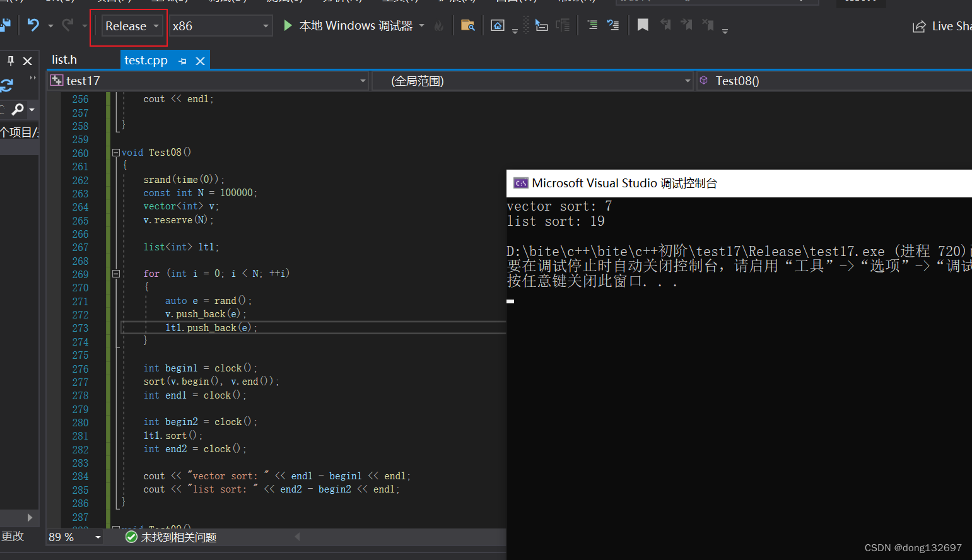The width and height of the screenshot is (972, 560).
Task: Clear all bookmarks icon
Action: click(x=708, y=25)
